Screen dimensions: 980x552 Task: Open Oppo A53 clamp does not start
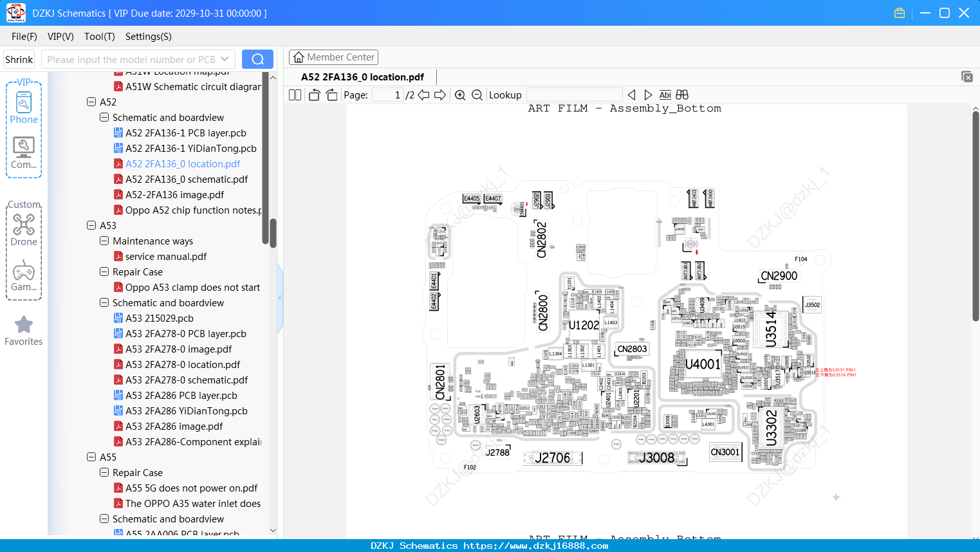click(x=192, y=288)
